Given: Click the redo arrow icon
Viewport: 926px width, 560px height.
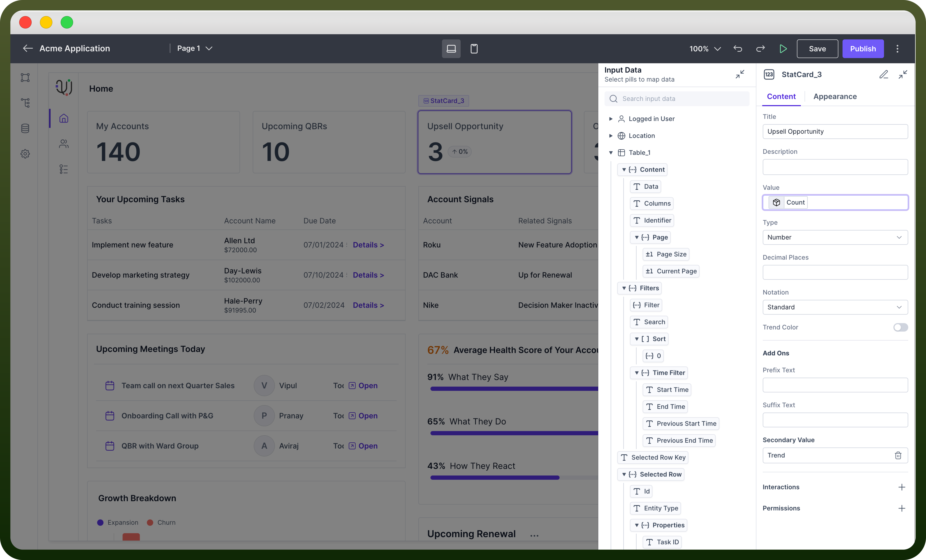Looking at the screenshot, I should click(x=760, y=48).
